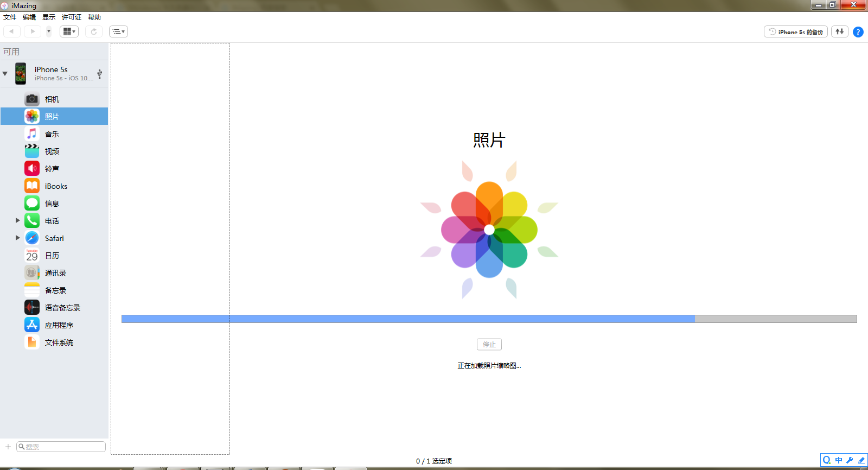Click the sidebar search (搜索) field

coord(61,447)
